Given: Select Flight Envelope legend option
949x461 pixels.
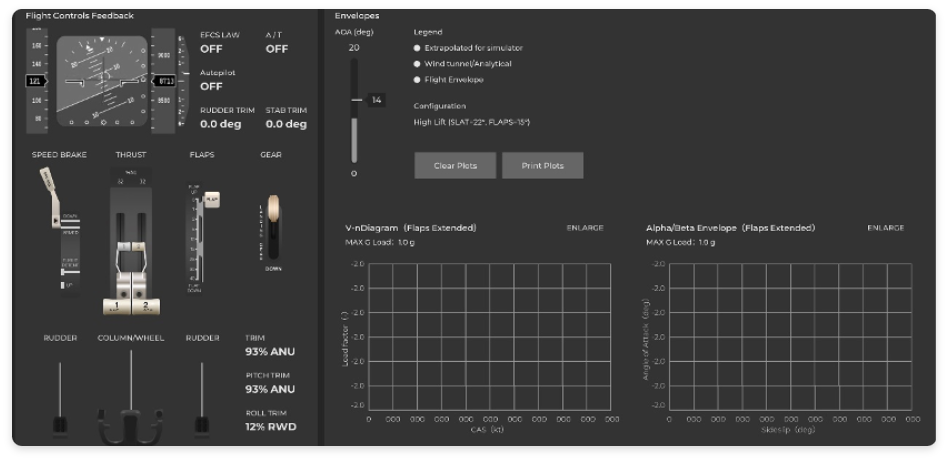Looking at the screenshot, I should pyautogui.click(x=417, y=80).
